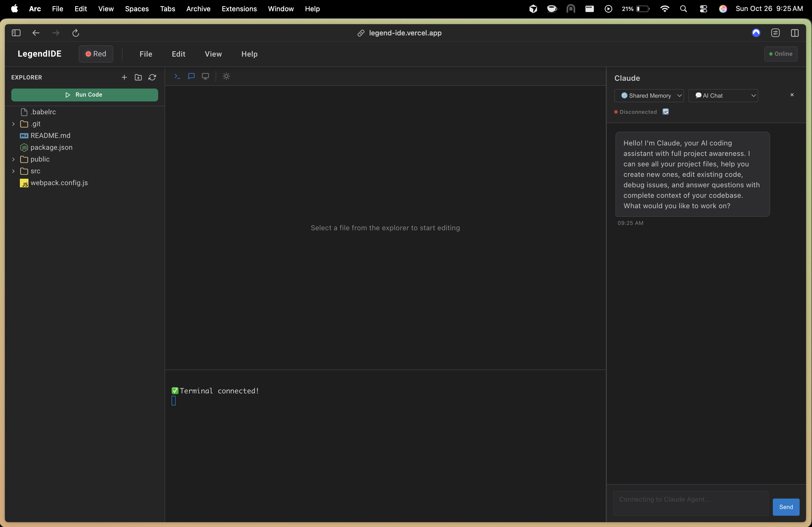Refresh the Explorer file tree

[x=152, y=77]
